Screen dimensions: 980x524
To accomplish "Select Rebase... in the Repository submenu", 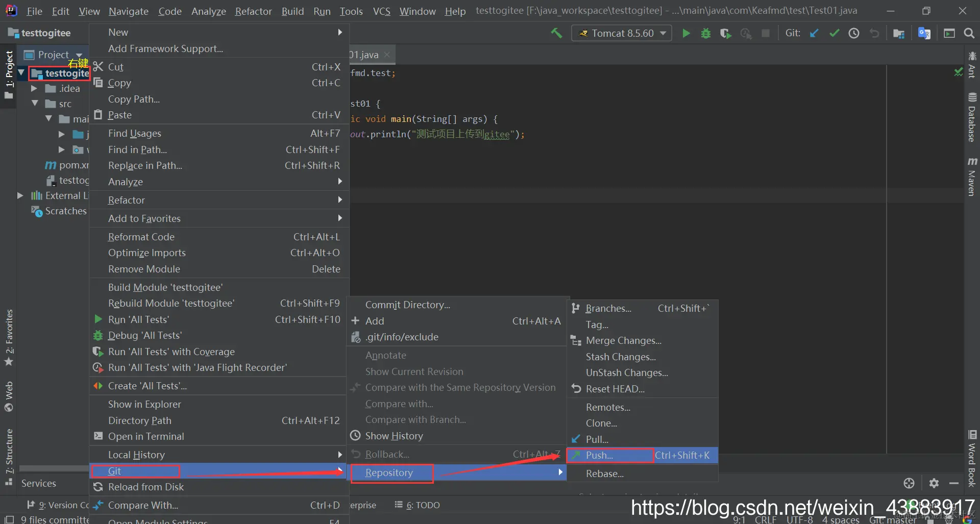I will tap(642, 473).
